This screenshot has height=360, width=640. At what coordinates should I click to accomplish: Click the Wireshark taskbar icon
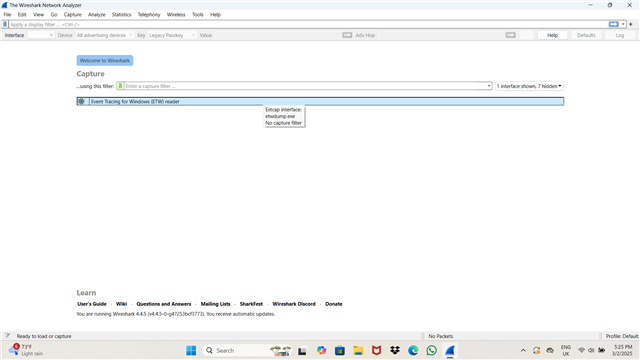[x=450, y=351]
